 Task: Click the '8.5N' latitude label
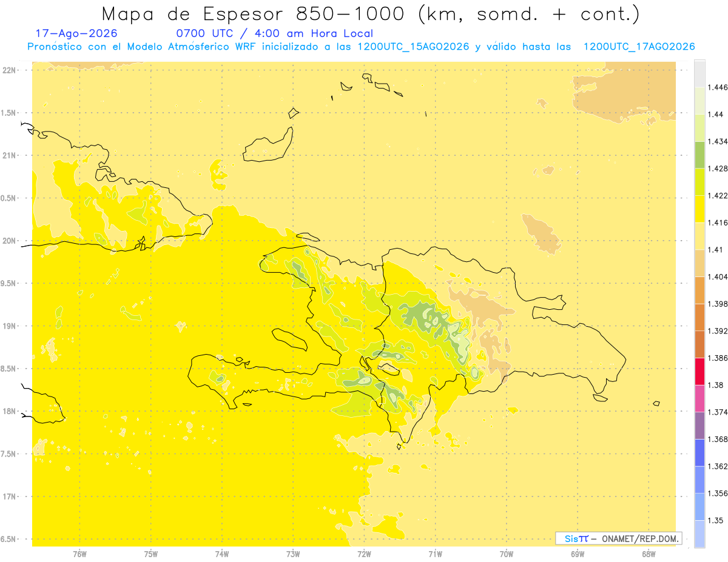coord(9,369)
